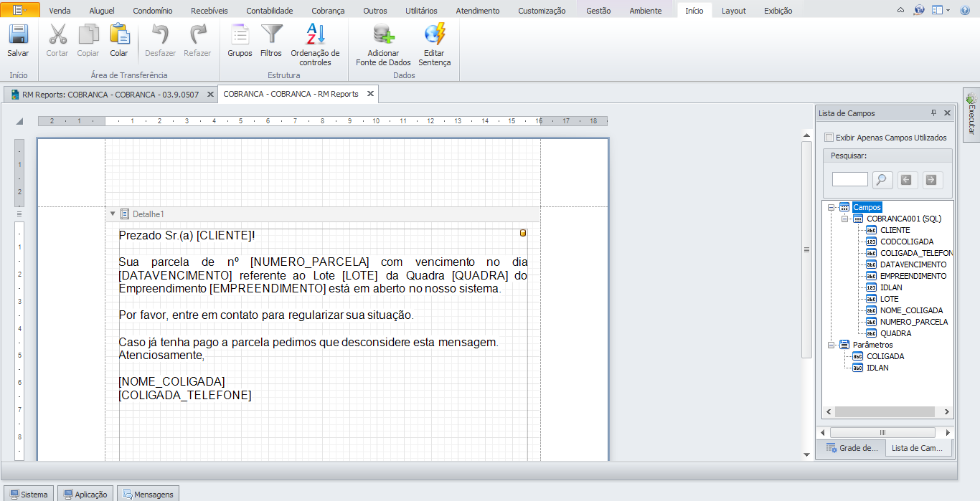Click the application menu button at top left
Image resolution: width=980 pixels, height=501 pixels.
(22, 10)
